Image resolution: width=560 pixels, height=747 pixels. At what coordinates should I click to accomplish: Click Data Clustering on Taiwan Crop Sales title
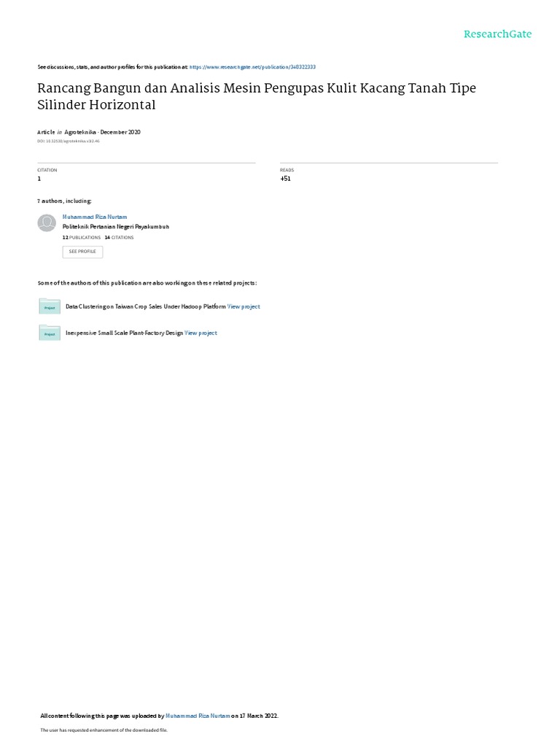[145, 306]
